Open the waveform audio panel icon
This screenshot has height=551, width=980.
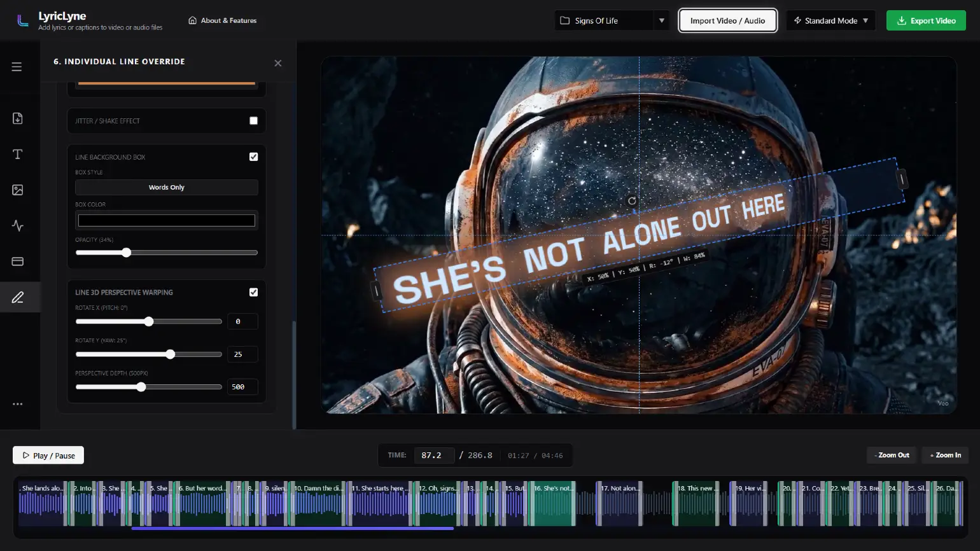point(17,225)
